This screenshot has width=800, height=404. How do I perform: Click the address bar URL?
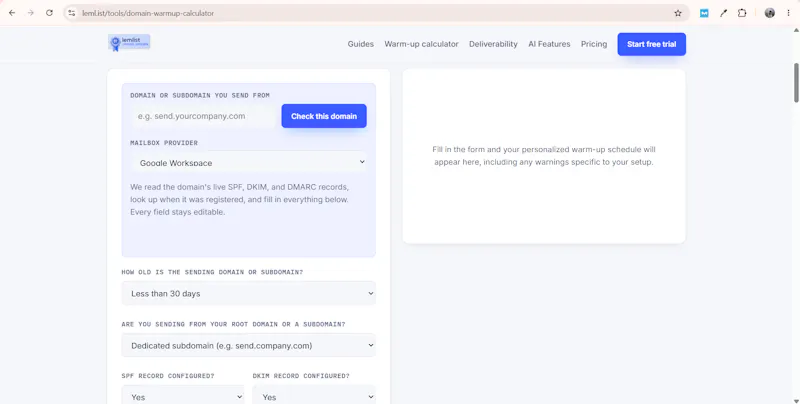(x=148, y=13)
